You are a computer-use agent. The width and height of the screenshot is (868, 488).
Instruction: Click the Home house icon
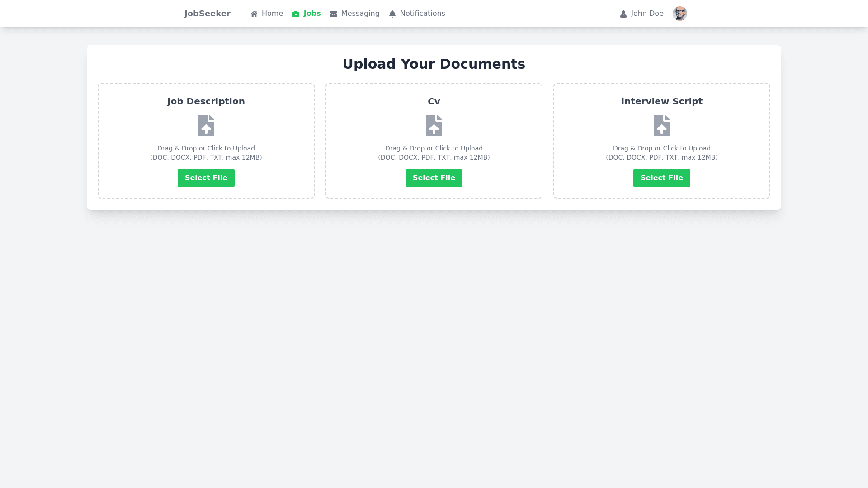tap(254, 14)
